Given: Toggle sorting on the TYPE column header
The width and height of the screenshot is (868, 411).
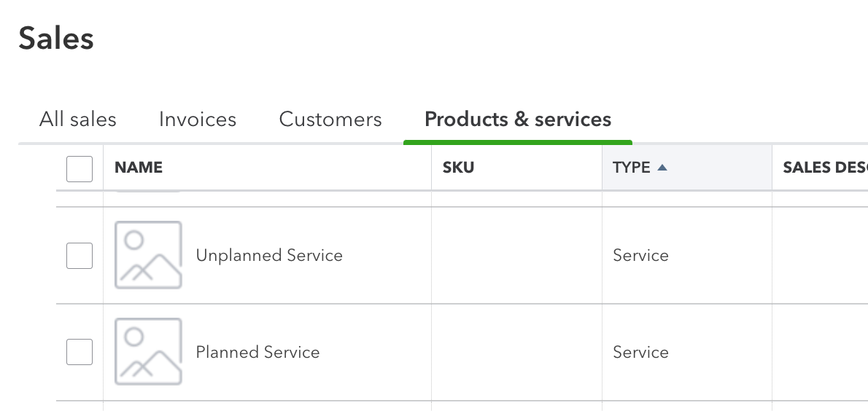Looking at the screenshot, I should tap(631, 168).
